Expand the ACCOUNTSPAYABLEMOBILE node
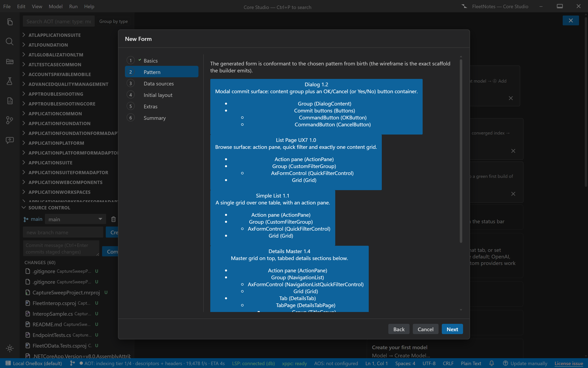This screenshot has height=368, width=588. pyautogui.click(x=23, y=74)
